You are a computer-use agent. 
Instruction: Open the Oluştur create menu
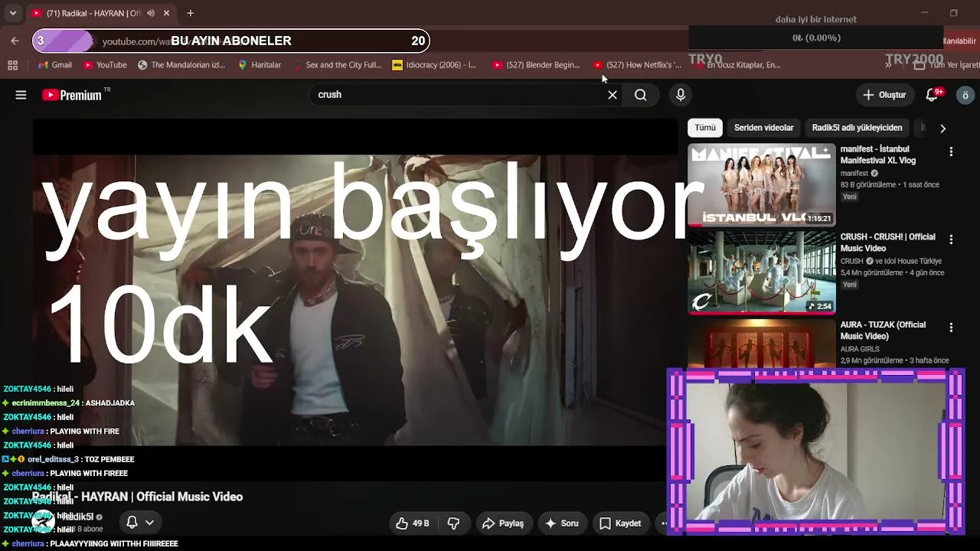click(884, 95)
